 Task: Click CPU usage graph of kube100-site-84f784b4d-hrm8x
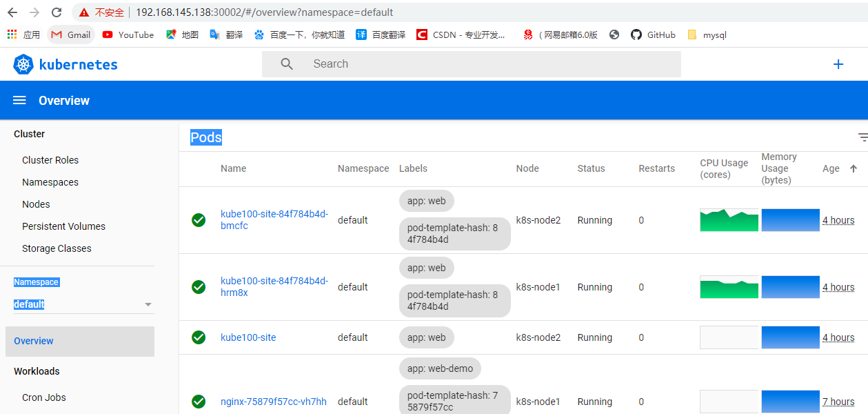(729, 287)
